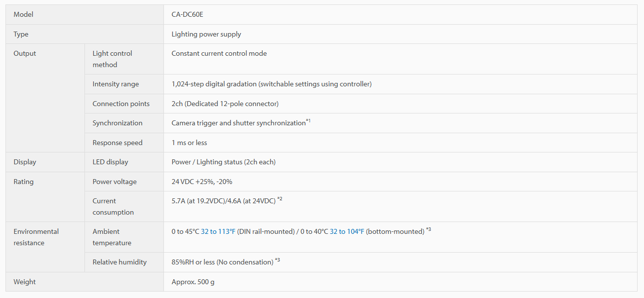This screenshot has height=298, width=644.
Task: Click the *3 footnote after bottom-mounted
Action: tap(428, 229)
